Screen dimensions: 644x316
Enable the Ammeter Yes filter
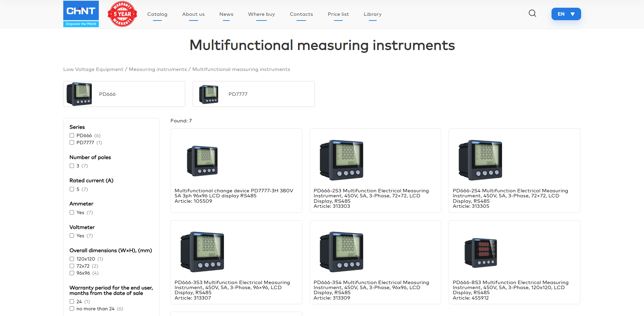[x=72, y=212]
